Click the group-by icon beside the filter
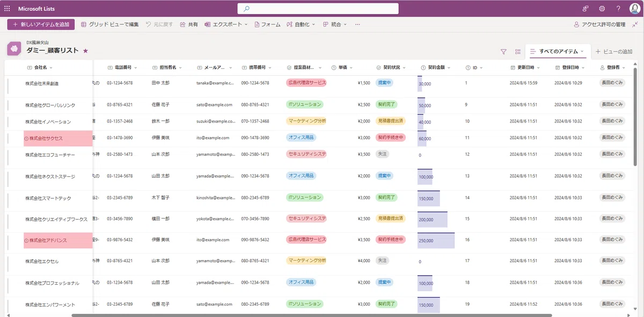 [518, 52]
